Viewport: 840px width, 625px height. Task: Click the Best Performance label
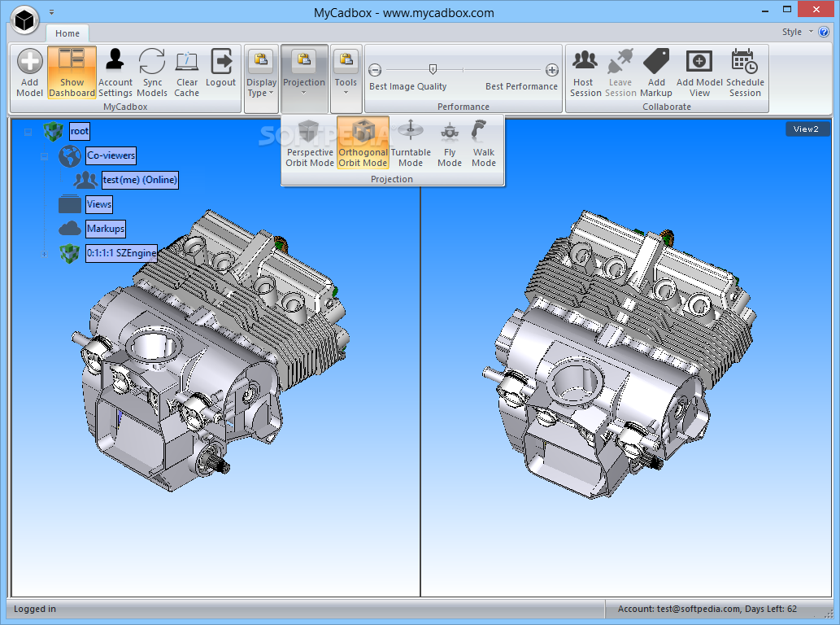point(521,86)
